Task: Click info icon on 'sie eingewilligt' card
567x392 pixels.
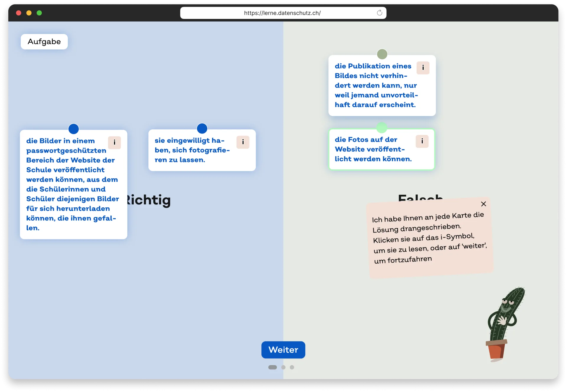Action: 243,142
